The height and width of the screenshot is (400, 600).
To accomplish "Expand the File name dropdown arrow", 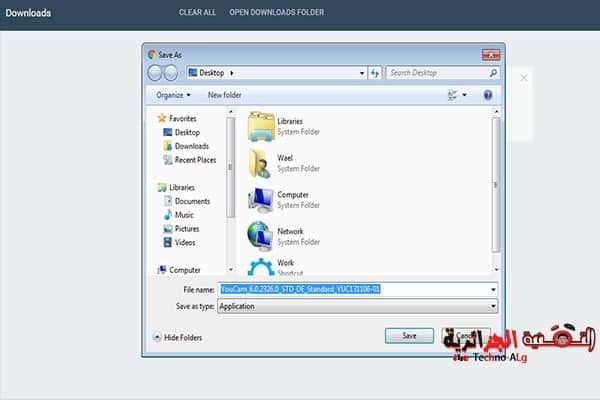I will click(x=493, y=289).
